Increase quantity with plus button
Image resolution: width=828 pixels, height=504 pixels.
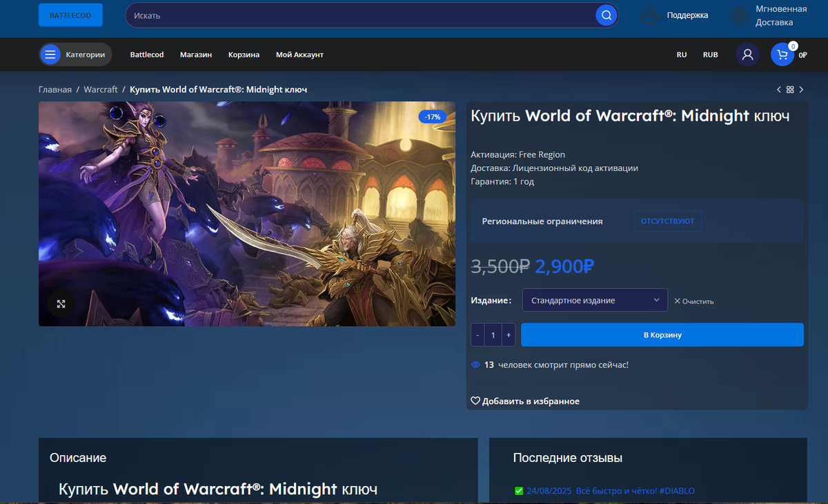coord(509,334)
